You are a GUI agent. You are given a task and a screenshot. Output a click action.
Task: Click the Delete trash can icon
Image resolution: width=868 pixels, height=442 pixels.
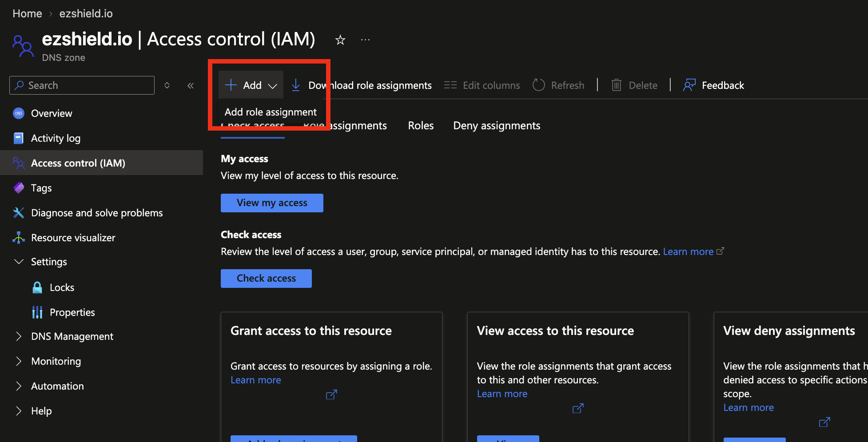(616, 85)
